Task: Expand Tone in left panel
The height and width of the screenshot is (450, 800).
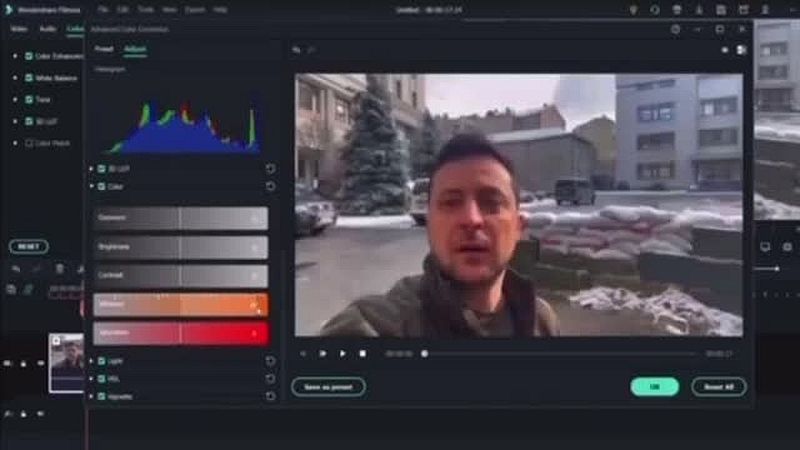Action: (15, 99)
